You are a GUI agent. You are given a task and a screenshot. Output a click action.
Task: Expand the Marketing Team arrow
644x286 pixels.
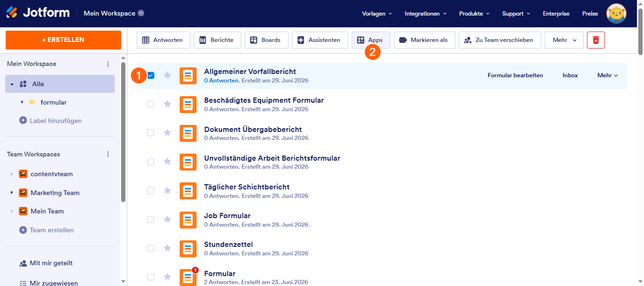pyautogui.click(x=12, y=193)
